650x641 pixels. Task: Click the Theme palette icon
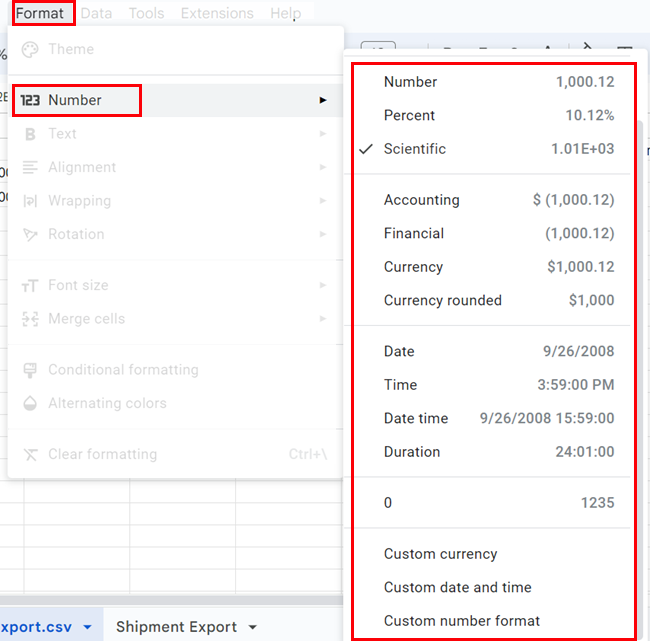coord(30,49)
